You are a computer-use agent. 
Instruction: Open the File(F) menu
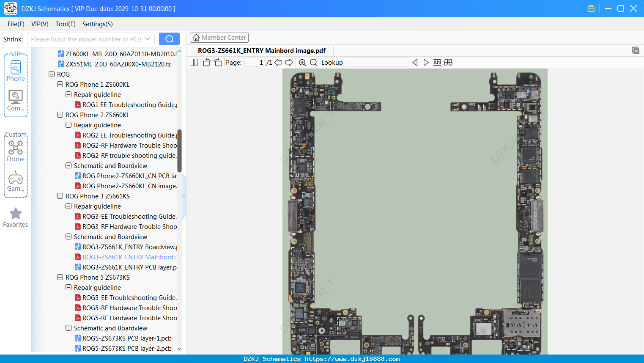coord(16,24)
